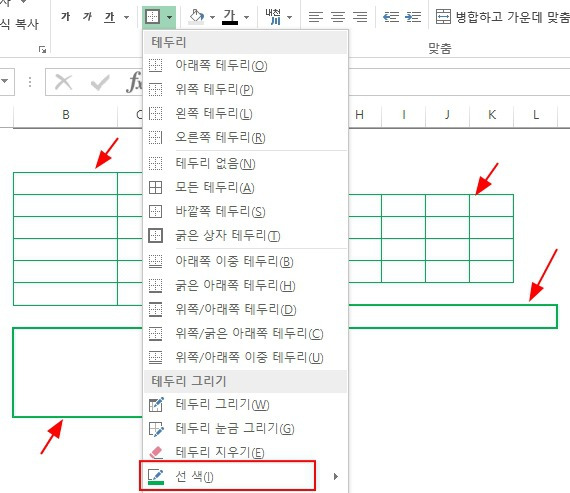Select column I header

[x=404, y=115]
